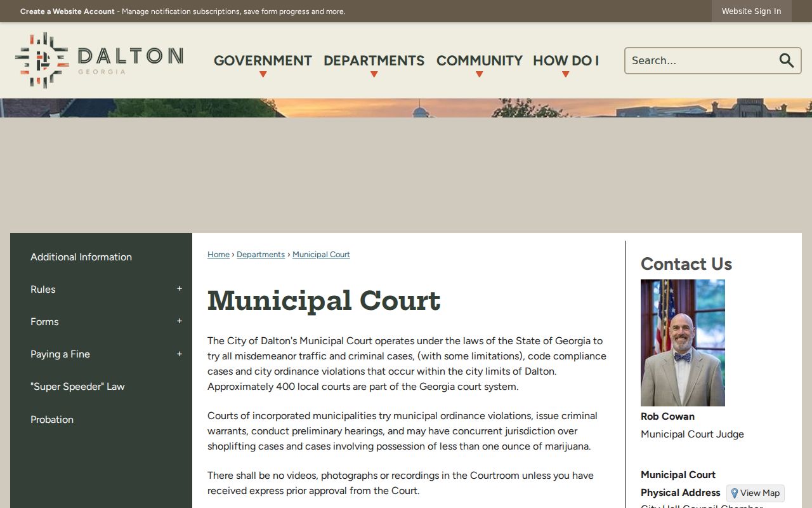Screen dimensions: 812x508
Task: Click the Municipal Court page heading
Action: point(324,300)
